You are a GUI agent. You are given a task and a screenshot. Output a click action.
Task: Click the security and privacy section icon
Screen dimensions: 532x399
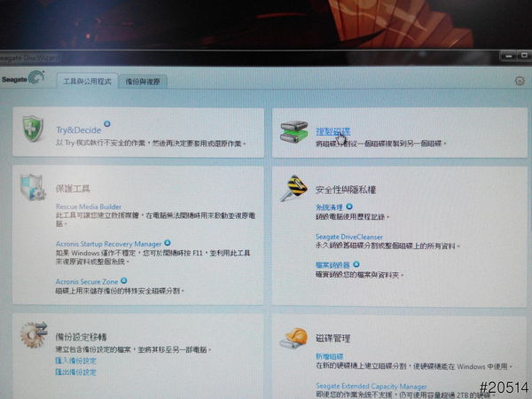(x=293, y=189)
